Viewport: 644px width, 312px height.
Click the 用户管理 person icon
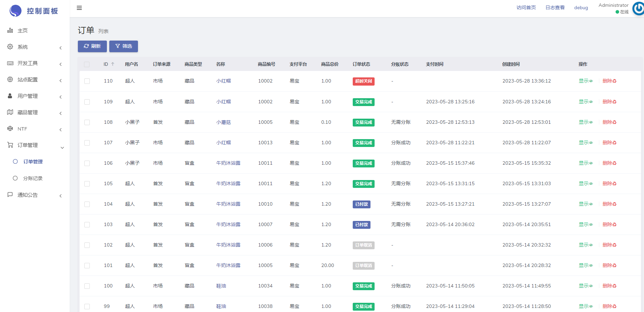[x=10, y=96]
